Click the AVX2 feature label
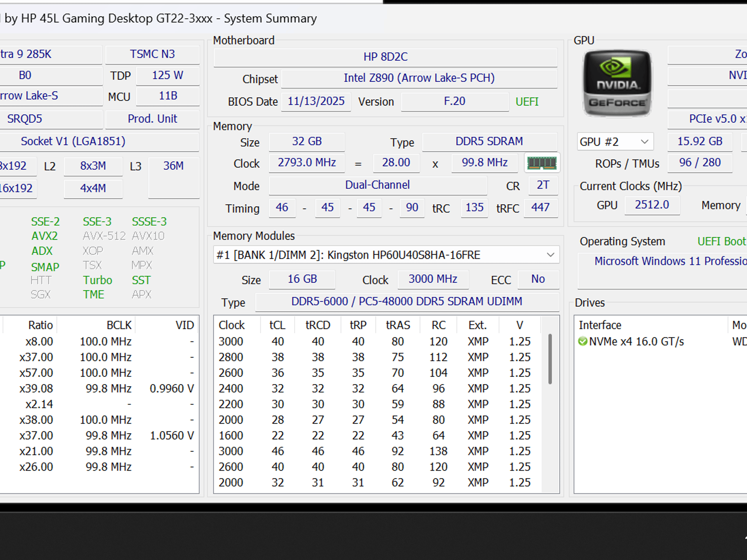Viewport: 747px width, 560px height. pyautogui.click(x=44, y=236)
